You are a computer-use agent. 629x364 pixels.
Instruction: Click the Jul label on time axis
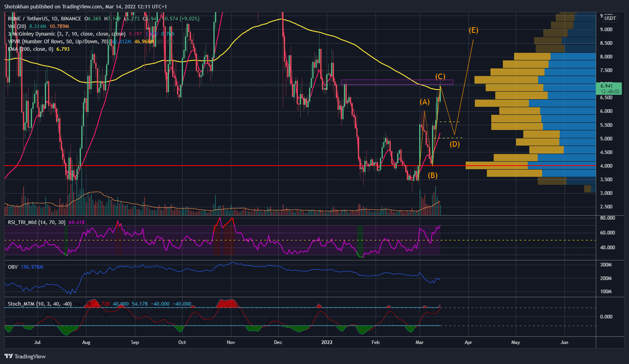point(38,342)
